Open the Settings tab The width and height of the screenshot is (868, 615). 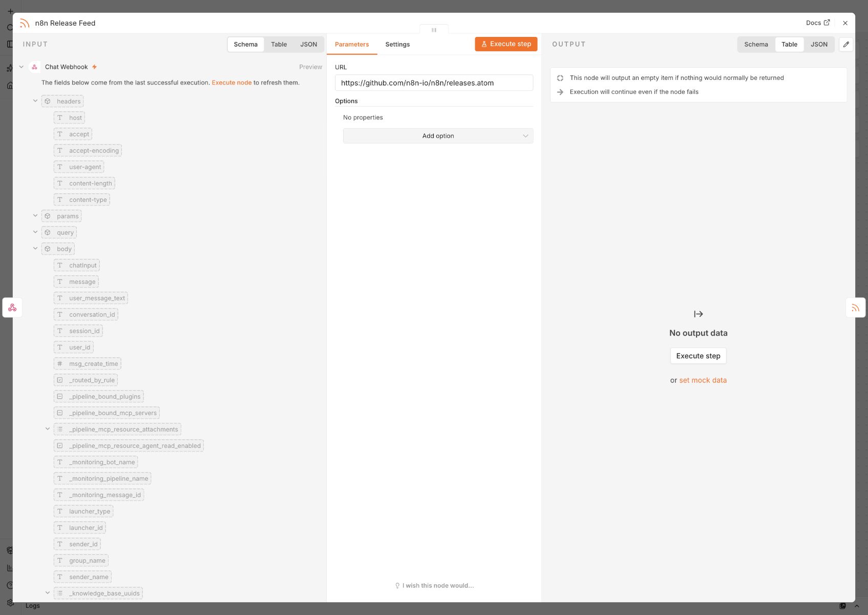click(x=397, y=45)
